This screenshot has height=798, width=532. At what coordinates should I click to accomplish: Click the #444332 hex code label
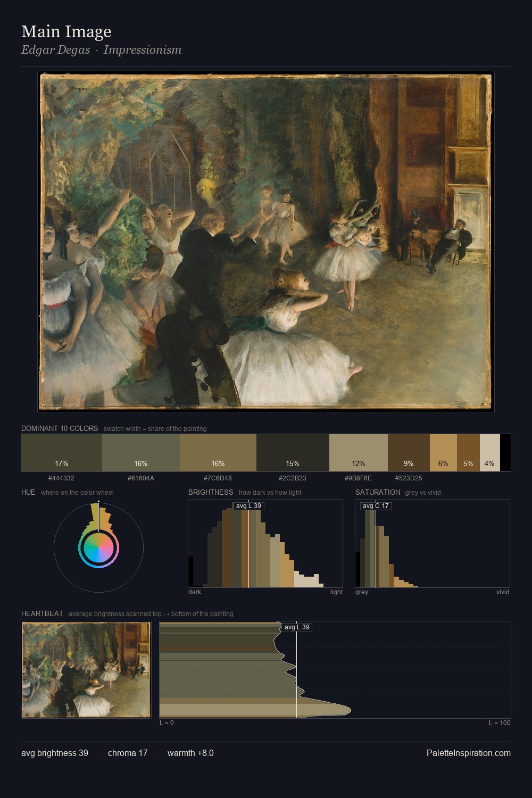pyautogui.click(x=61, y=478)
